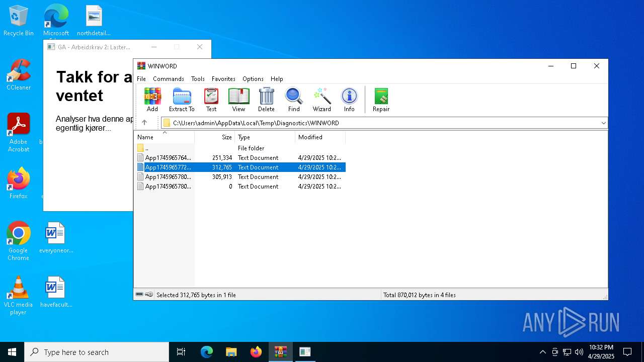Image resolution: width=644 pixels, height=362 pixels.
Task: Sort files by Modified column header
Action: pyautogui.click(x=320, y=137)
